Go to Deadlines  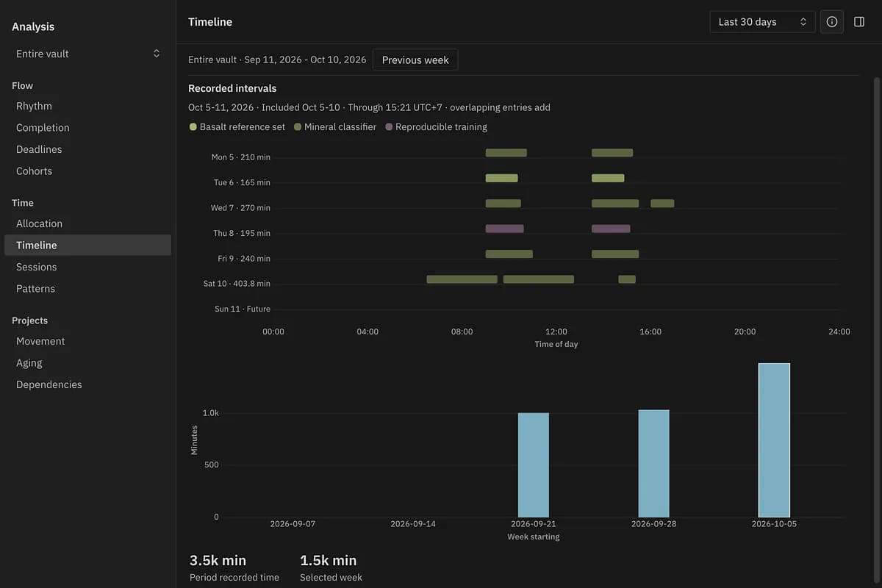(87, 149)
